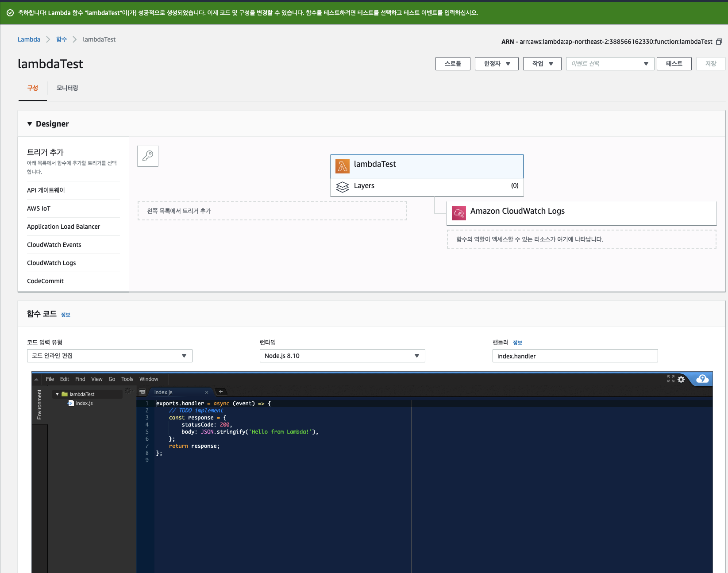Viewport: 728px width, 573px height.
Task: Switch to the 모니터링 tab
Action: tap(67, 88)
